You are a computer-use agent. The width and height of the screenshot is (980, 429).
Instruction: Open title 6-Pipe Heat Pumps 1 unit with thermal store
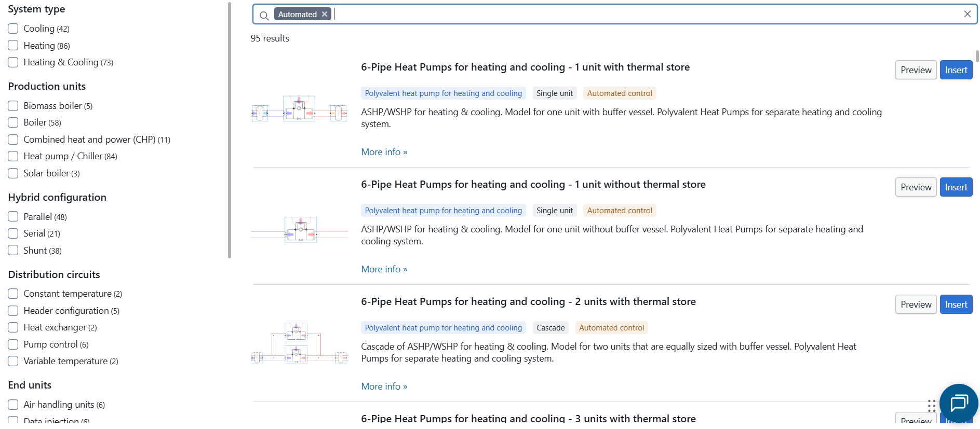(x=526, y=67)
